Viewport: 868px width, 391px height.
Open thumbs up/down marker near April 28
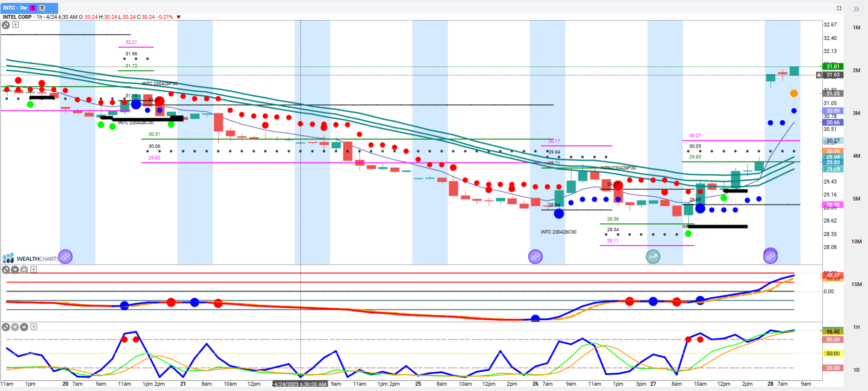point(770,257)
